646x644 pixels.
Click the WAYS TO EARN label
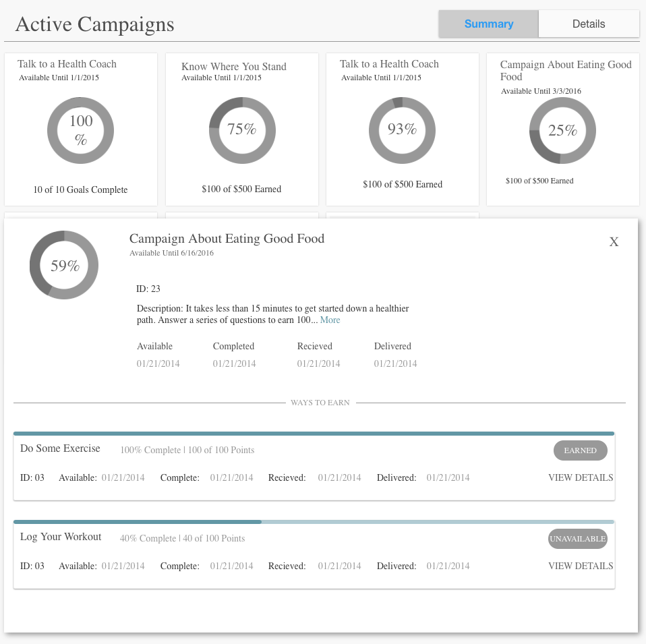[x=320, y=403]
